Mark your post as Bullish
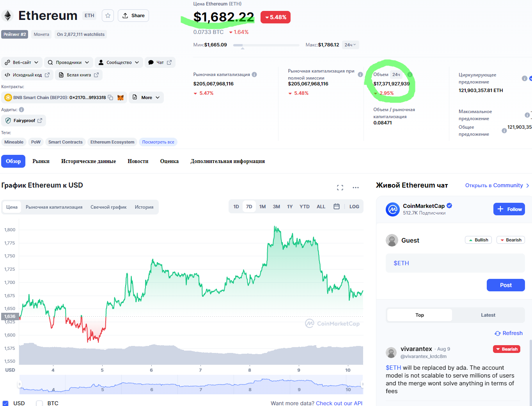The image size is (532, 406). point(479,240)
